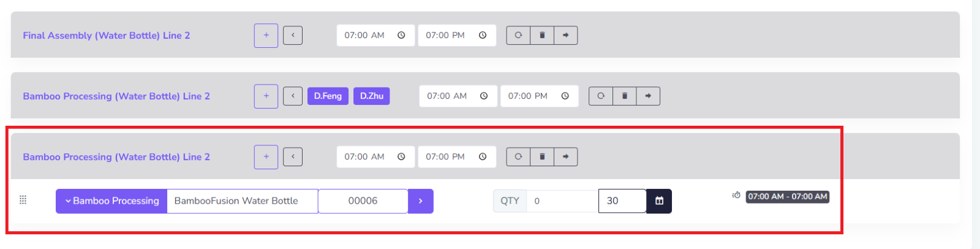The image size is (980, 249).
Task: Click trash icon on row with D.Feng
Action: pos(625,96)
